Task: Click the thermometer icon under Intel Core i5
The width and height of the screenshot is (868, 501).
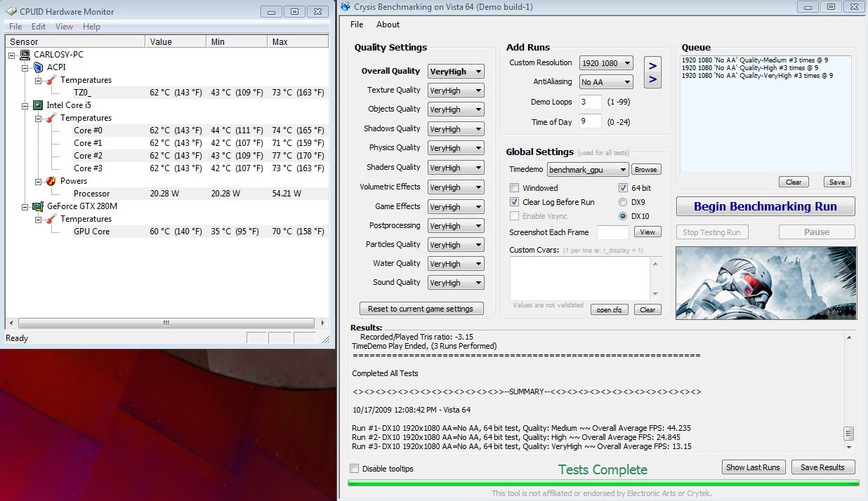Action: (51, 118)
